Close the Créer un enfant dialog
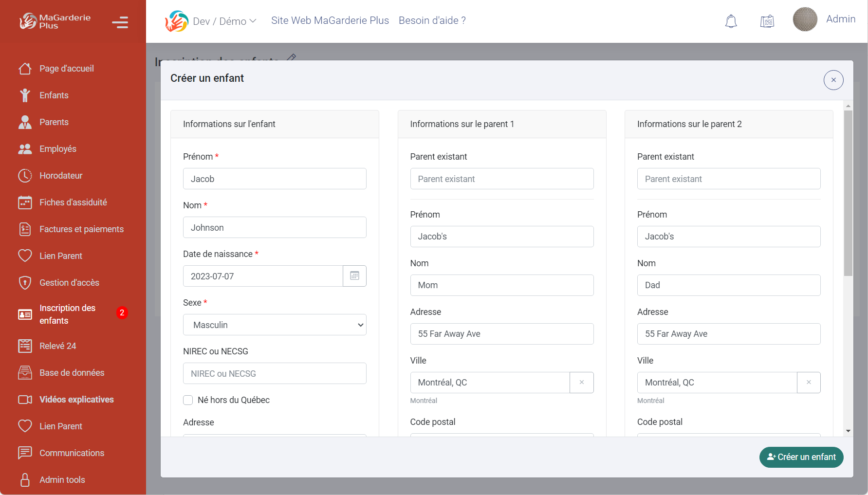 point(833,80)
